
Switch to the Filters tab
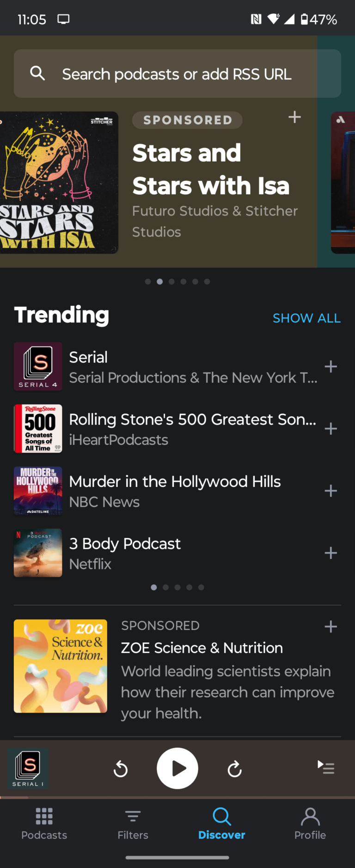click(x=133, y=824)
